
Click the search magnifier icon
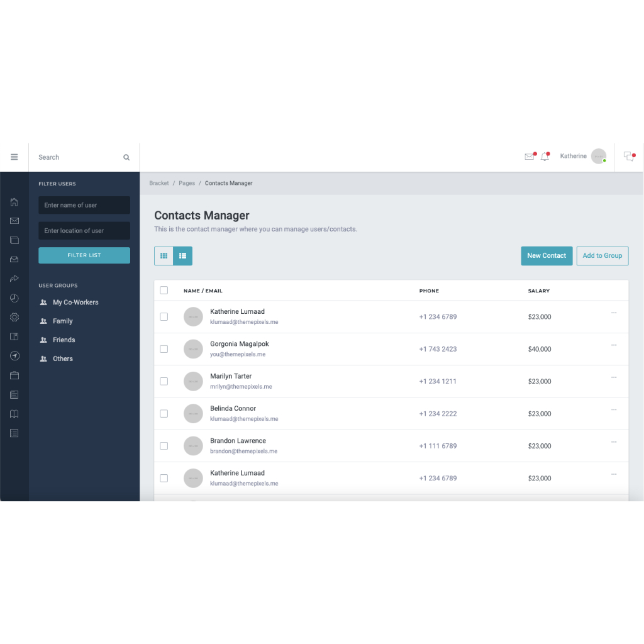coord(126,157)
